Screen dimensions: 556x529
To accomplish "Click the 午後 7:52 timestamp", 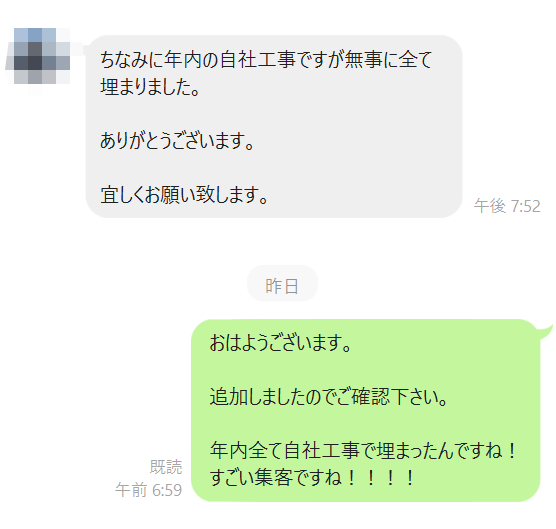I will tap(507, 206).
